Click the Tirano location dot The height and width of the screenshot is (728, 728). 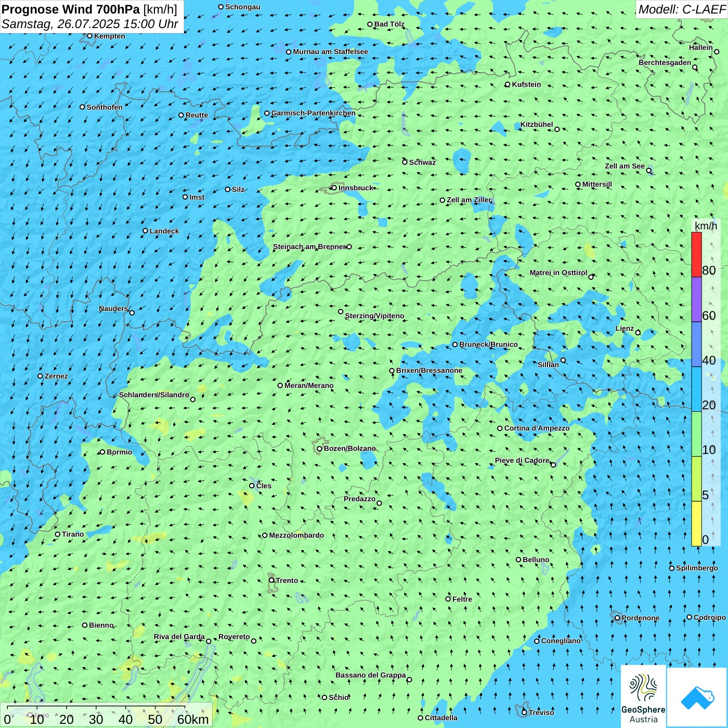(x=58, y=534)
